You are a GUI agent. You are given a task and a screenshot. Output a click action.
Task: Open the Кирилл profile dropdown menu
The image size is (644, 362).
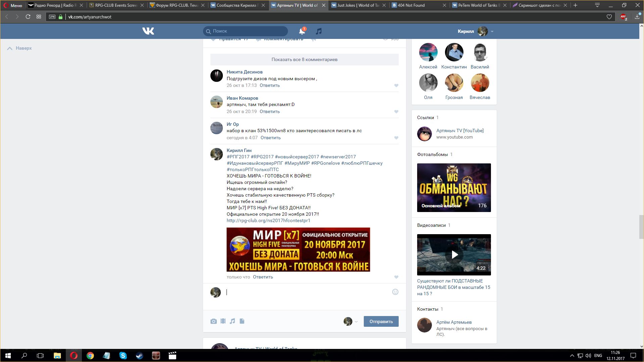[475, 31]
